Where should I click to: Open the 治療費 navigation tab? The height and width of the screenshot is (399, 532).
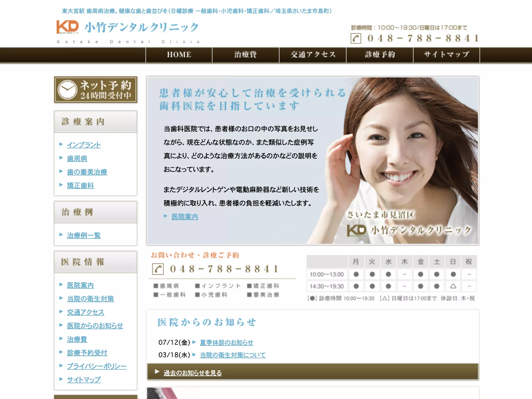pyautogui.click(x=246, y=55)
